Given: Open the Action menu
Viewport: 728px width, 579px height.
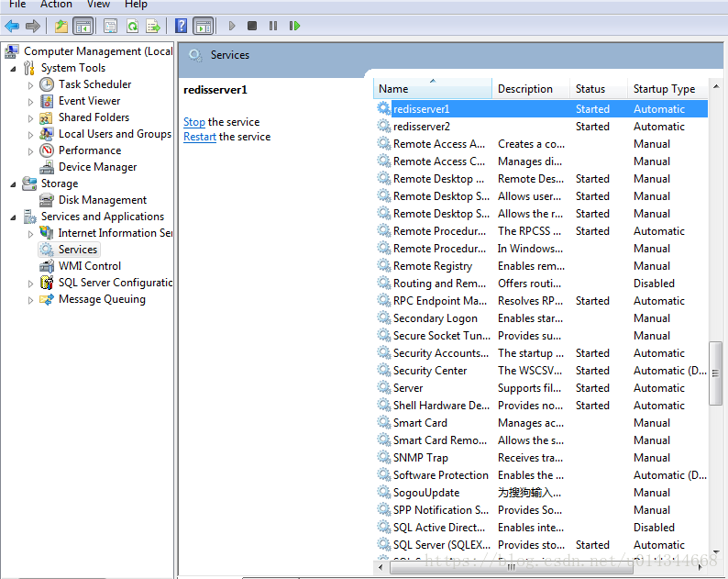Looking at the screenshot, I should pyautogui.click(x=56, y=5).
